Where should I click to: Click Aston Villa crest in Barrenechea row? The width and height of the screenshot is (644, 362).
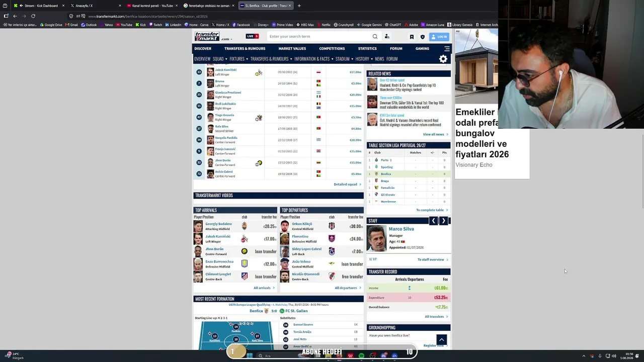tap(245, 264)
